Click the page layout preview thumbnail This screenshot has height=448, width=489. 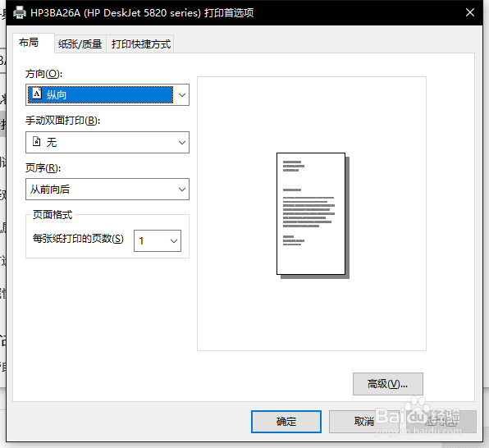[313, 215]
